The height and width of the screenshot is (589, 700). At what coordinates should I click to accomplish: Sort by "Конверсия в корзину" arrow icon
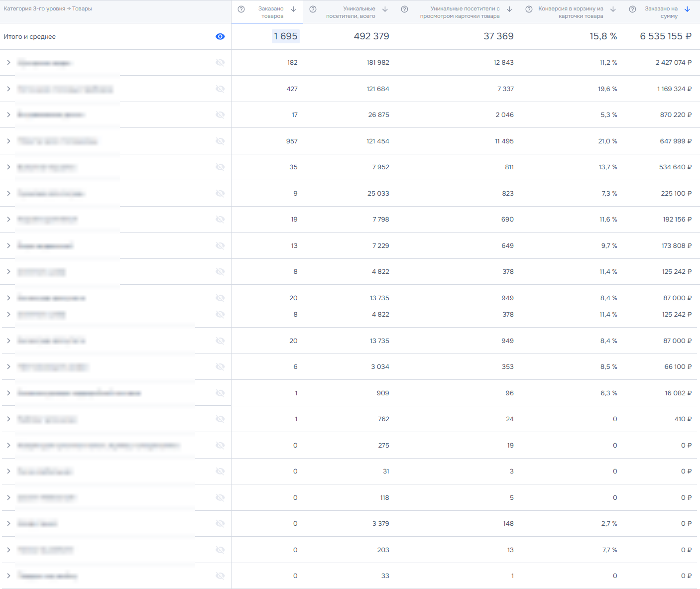(613, 9)
